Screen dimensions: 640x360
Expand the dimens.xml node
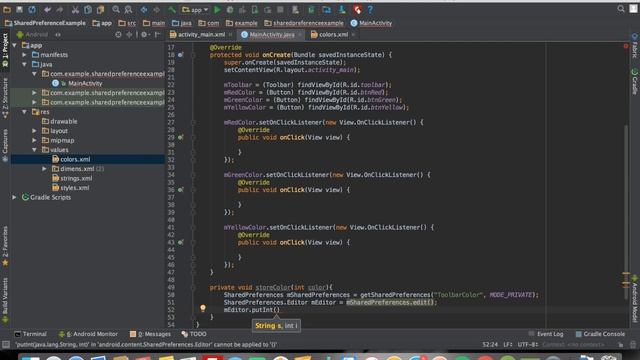pyautogui.click(x=44, y=169)
